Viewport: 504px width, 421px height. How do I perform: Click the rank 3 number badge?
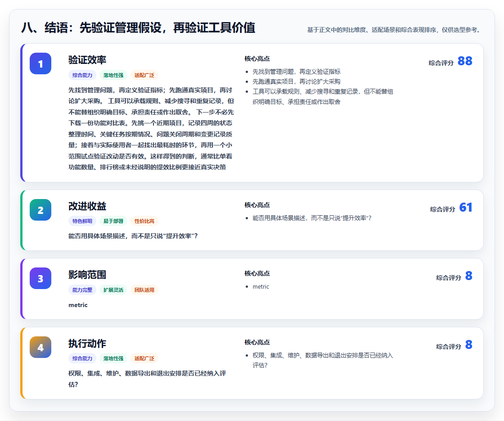pos(40,278)
